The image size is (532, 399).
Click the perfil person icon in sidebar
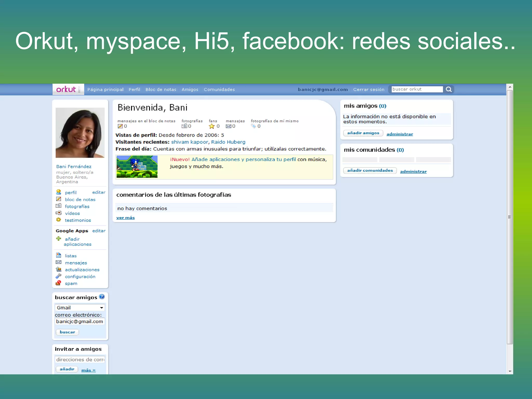tap(59, 192)
